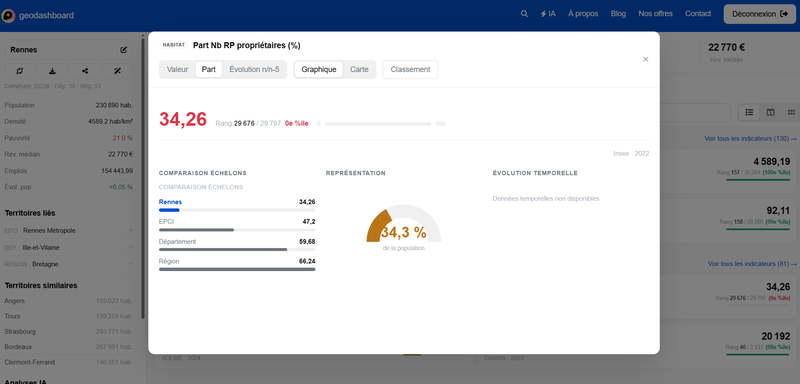
Task: Select similar territory Bordeaux
Action: click(68, 347)
